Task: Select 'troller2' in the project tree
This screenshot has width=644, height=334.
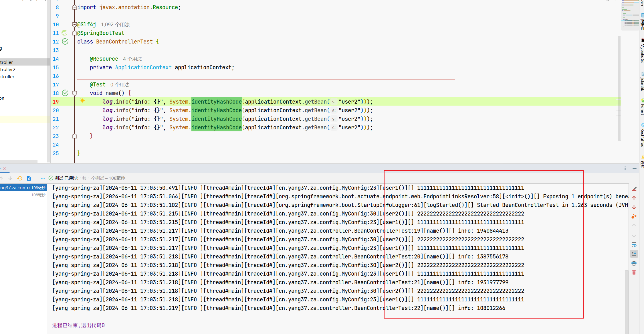Action: point(8,69)
